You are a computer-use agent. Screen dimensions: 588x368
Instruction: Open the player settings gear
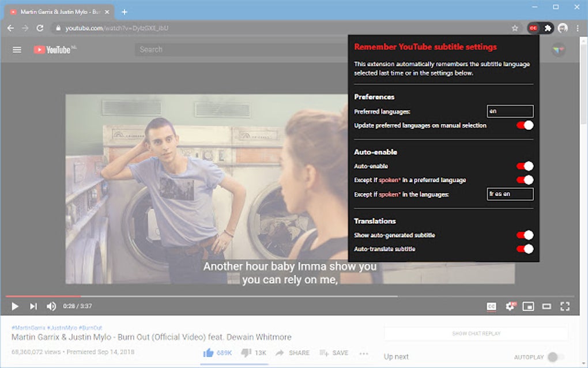[x=510, y=306]
